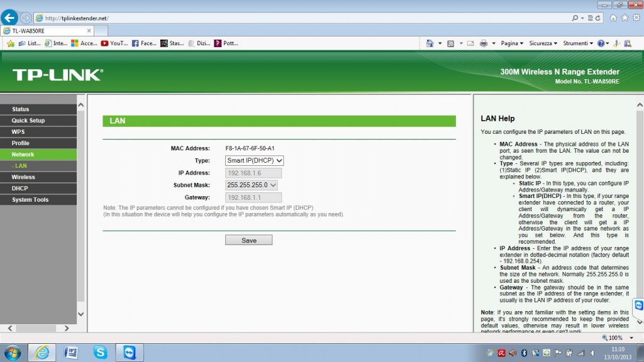Screen dimensions: 644x362
Task: Open the IE Home icon at top right
Action: click(613, 18)
